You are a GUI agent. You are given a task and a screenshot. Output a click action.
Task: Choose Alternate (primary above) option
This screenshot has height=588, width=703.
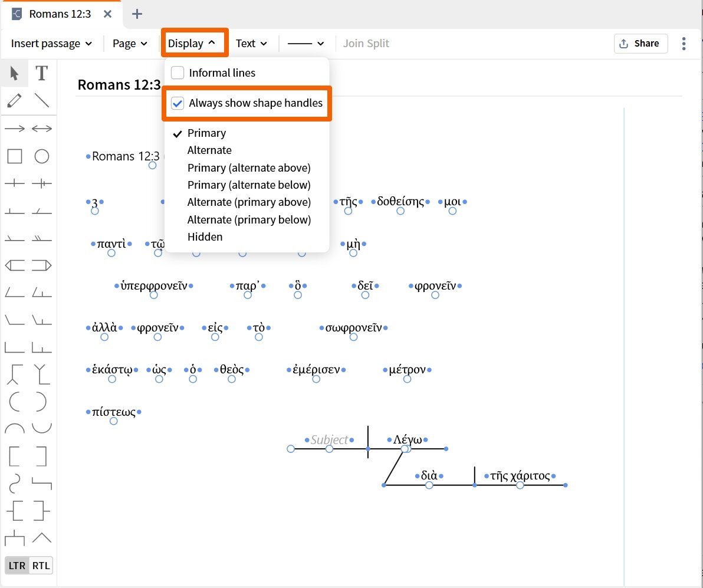coord(249,202)
